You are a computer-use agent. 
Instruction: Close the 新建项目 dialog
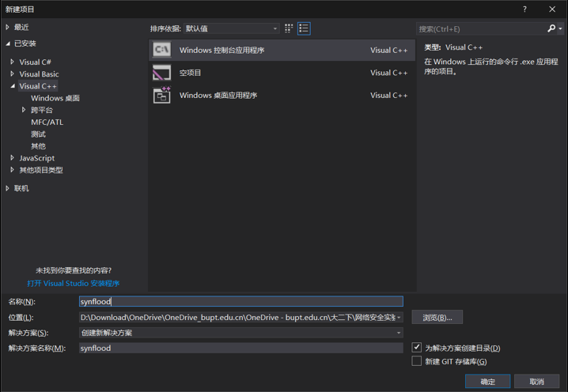pyautogui.click(x=552, y=9)
